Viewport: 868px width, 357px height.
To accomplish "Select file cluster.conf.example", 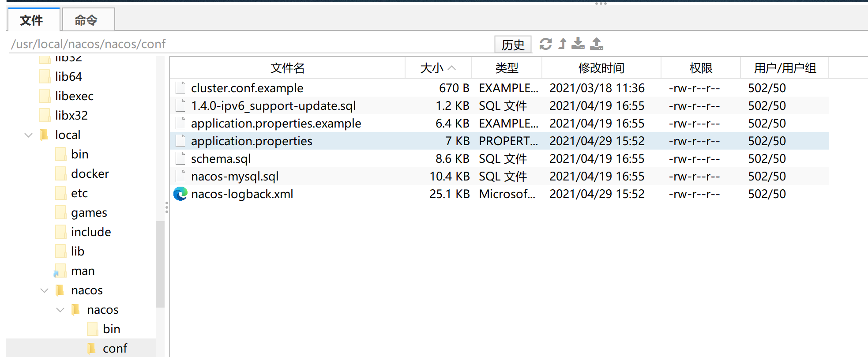I will click(247, 88).
